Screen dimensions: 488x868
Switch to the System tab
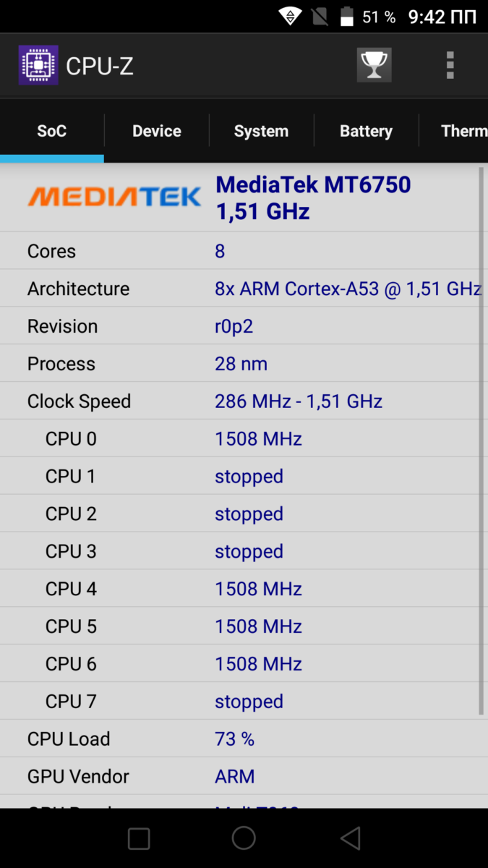(x=261, y=131)
